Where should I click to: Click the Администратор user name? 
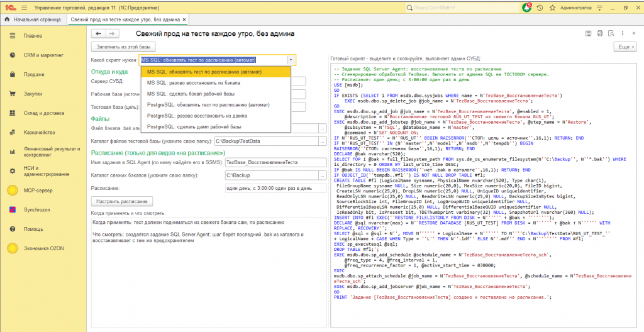[576, 8]
